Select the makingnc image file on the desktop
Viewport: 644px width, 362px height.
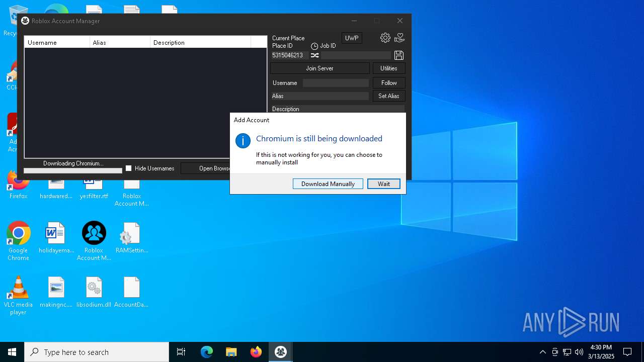(56, 293)
